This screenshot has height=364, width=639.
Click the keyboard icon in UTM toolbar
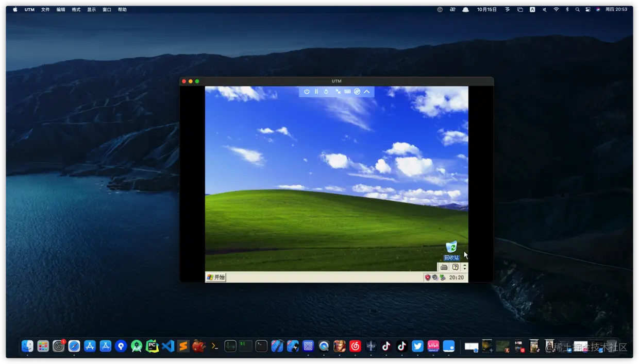pyautogui.click(x=348, y=92)
